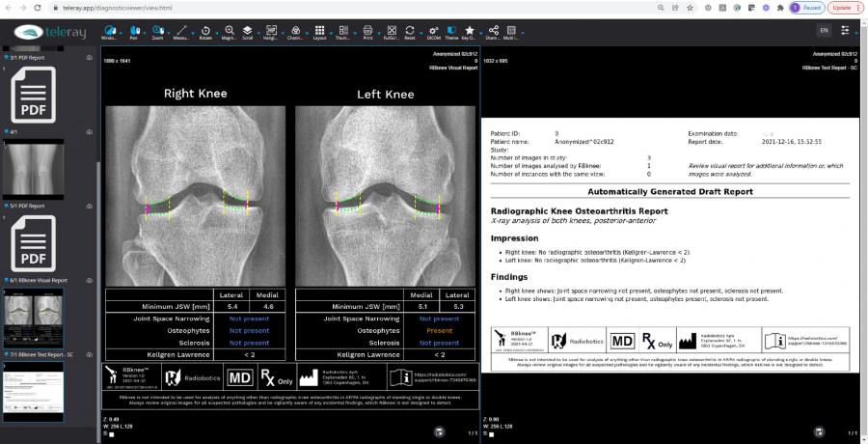Choose the Zoom tool

[157, 29]
